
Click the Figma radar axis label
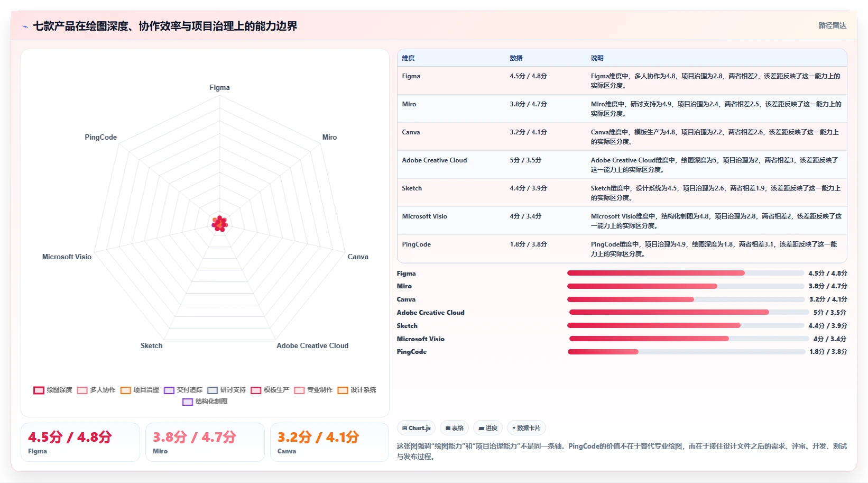point(219,88)
